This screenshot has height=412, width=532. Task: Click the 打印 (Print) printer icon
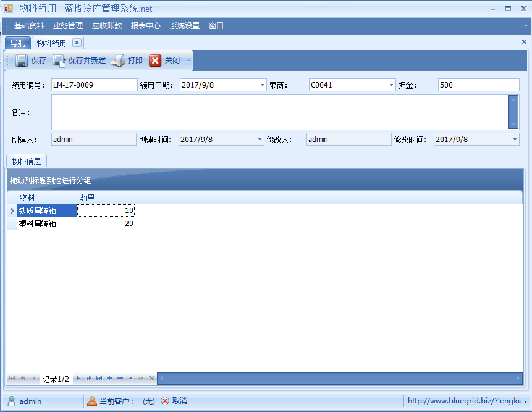(118, 61)
